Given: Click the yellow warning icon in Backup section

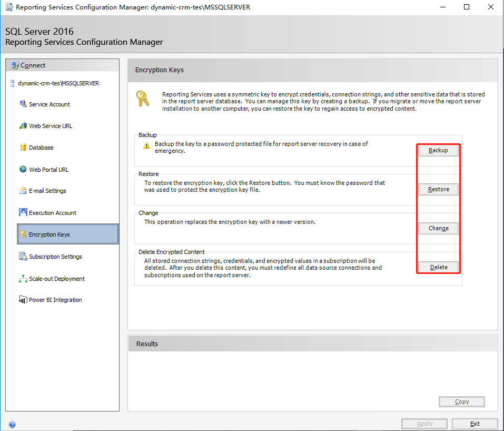Looking at the screenshot, I should coord(146,145).
